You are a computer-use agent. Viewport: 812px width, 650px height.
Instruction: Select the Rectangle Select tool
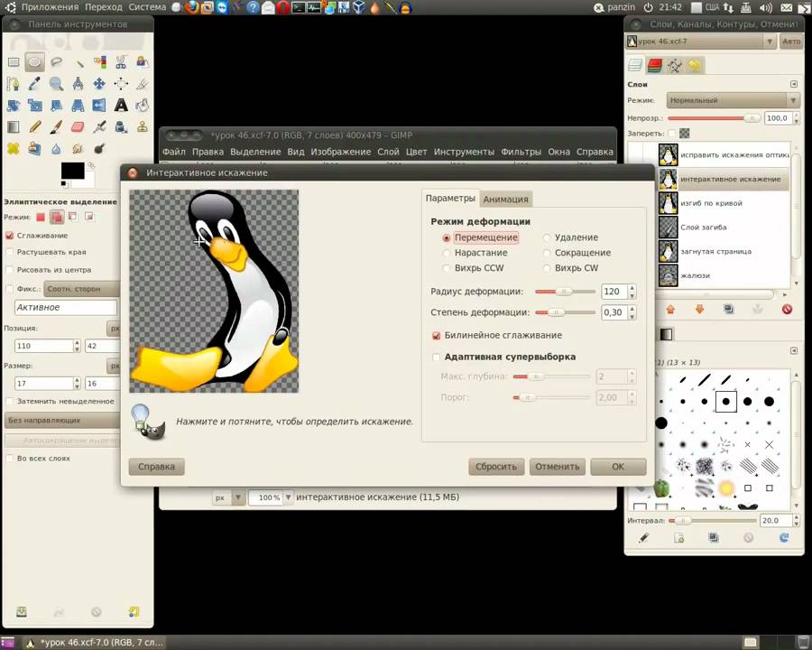point(14,62)
